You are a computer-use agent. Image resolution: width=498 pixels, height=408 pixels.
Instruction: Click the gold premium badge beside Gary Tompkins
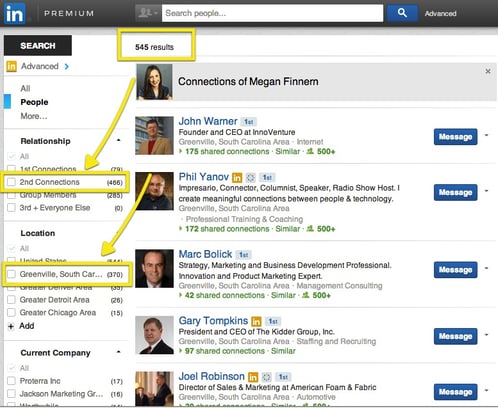click(256, 321)
